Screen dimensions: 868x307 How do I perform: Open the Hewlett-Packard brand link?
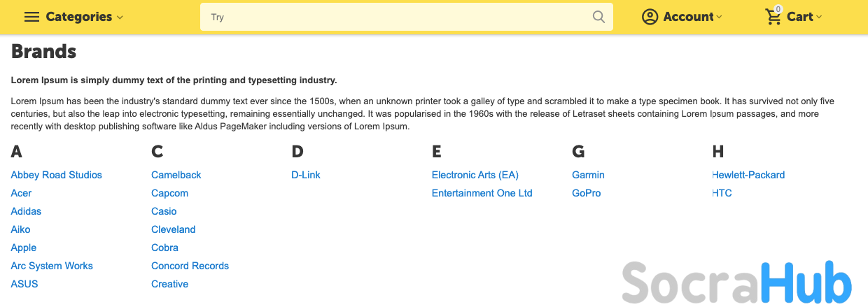(749, 175)
